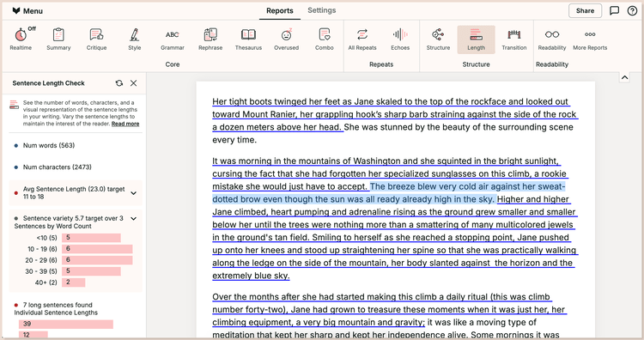Open the help question mark icon
The image size is (644, 340).
[633, 10]
